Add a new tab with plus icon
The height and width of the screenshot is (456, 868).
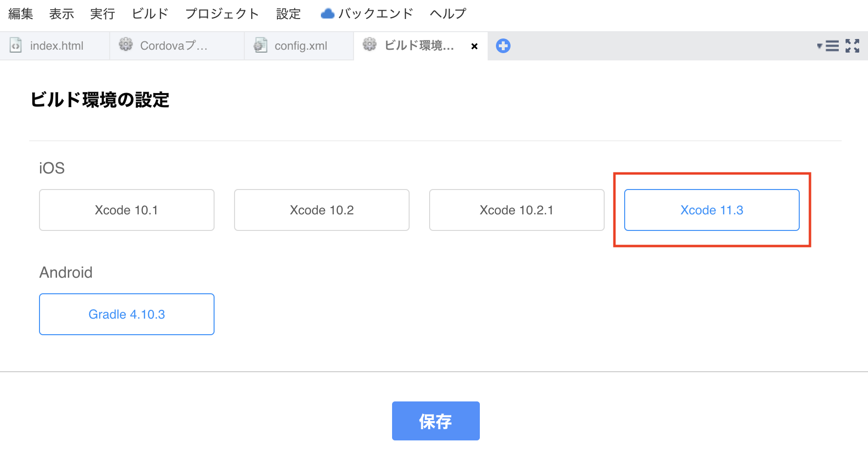coord(503,46)
